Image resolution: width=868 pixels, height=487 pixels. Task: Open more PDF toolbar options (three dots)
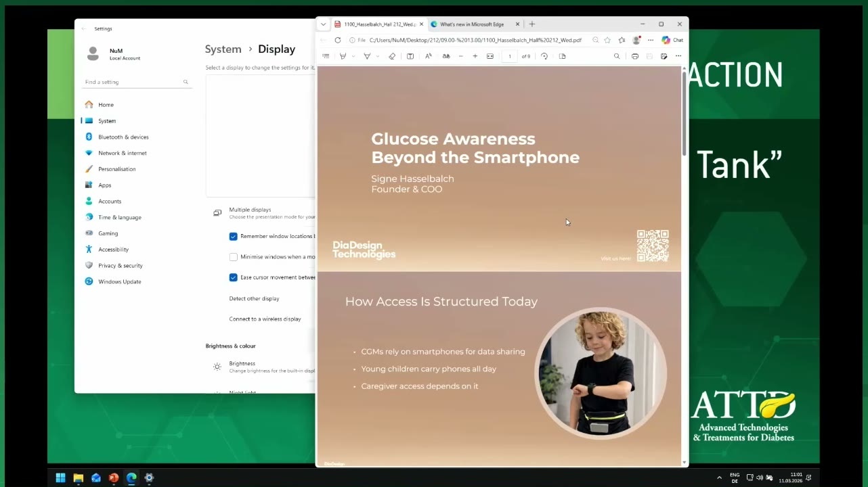[678, 56]
